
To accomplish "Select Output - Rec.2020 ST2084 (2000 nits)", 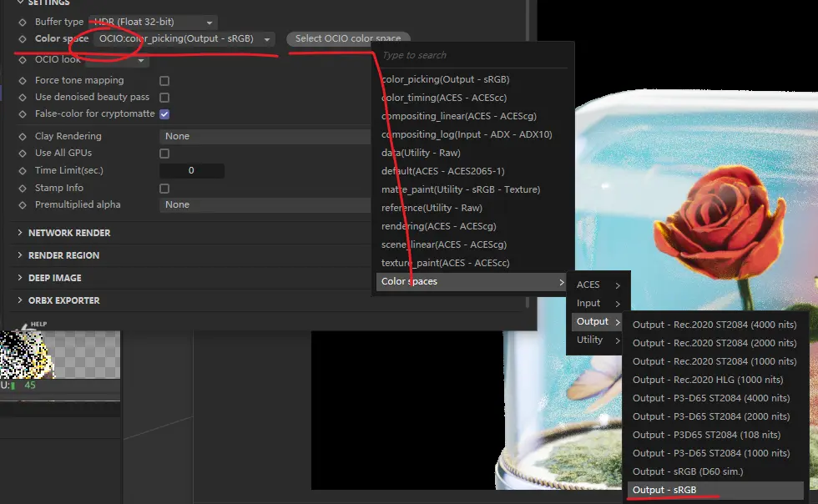I will pyautogui.click(x=714, y=343).
